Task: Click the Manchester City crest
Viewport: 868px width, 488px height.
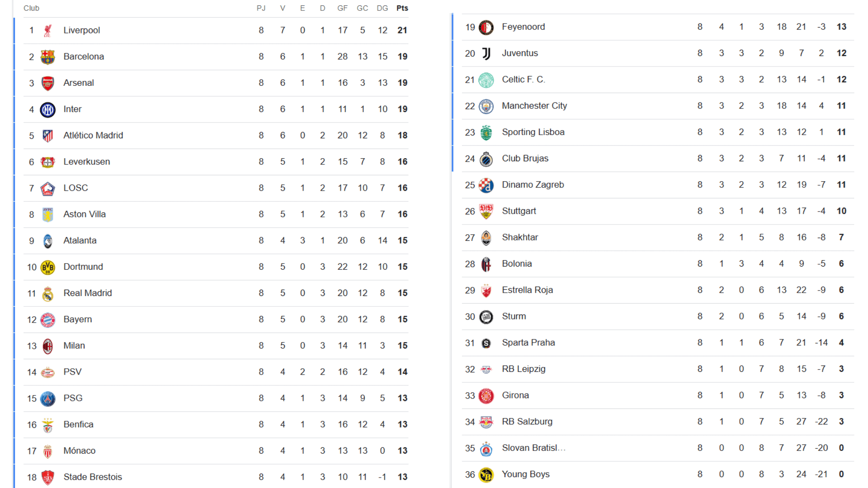Action: pos(486,106)
